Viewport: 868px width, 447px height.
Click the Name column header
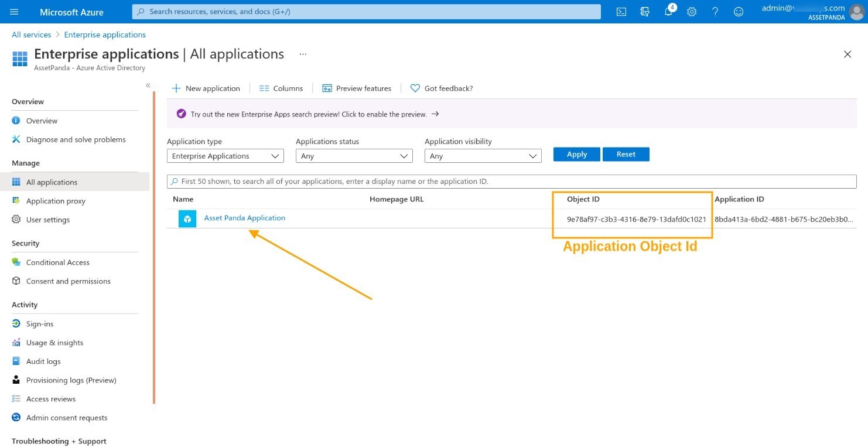(183, 199)
